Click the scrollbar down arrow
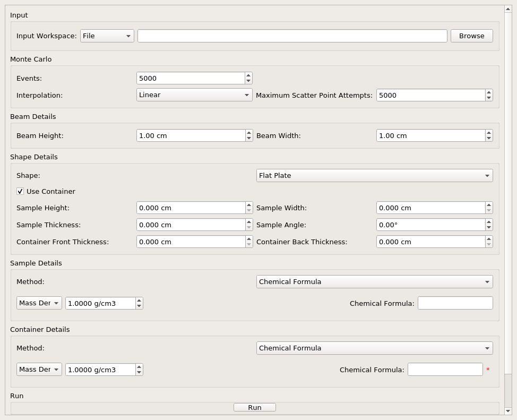This screenshot has width=517, height=420. click(508, 411)
